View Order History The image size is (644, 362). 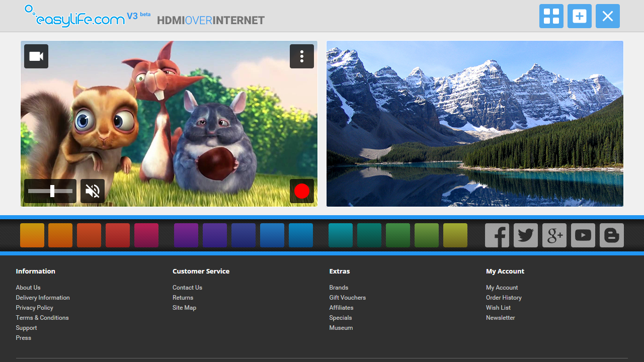pos(504,298)
